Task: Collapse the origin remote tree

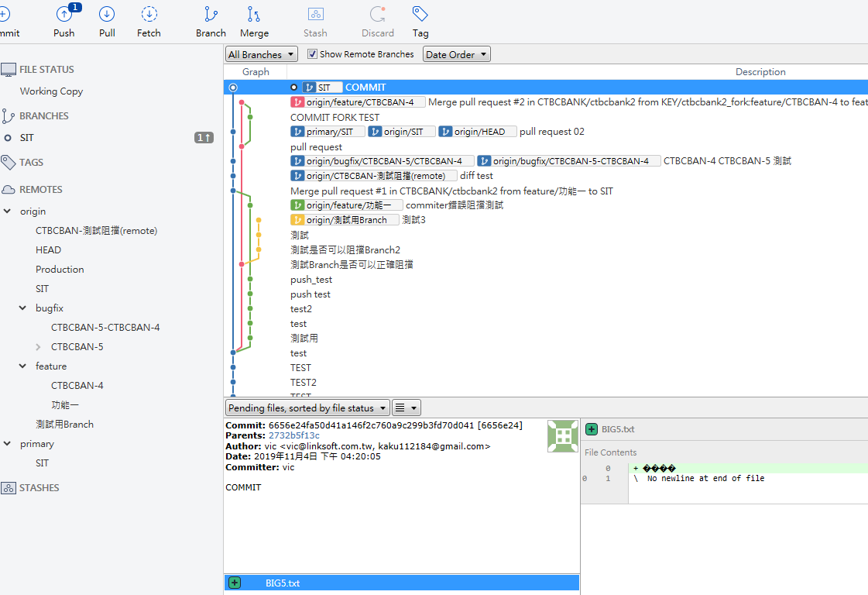Action: point(8,211)
